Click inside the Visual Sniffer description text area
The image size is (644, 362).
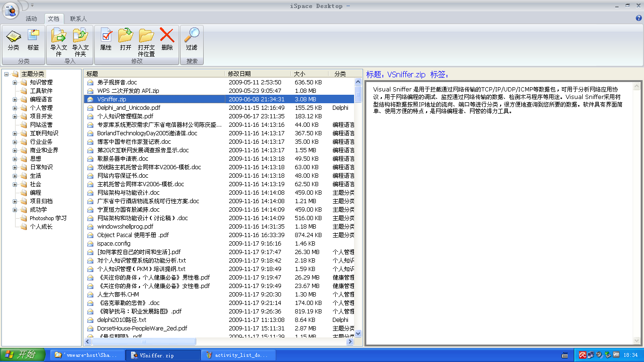[499, 213]
